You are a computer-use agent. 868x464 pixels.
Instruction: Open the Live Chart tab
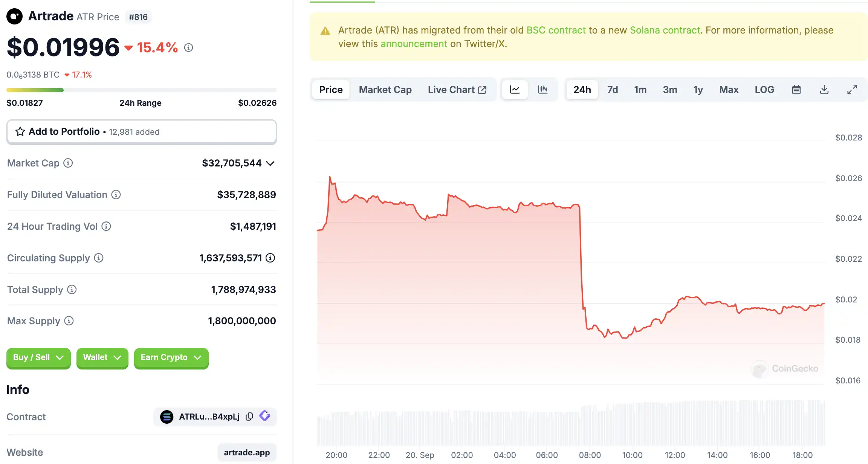point(457,90)
